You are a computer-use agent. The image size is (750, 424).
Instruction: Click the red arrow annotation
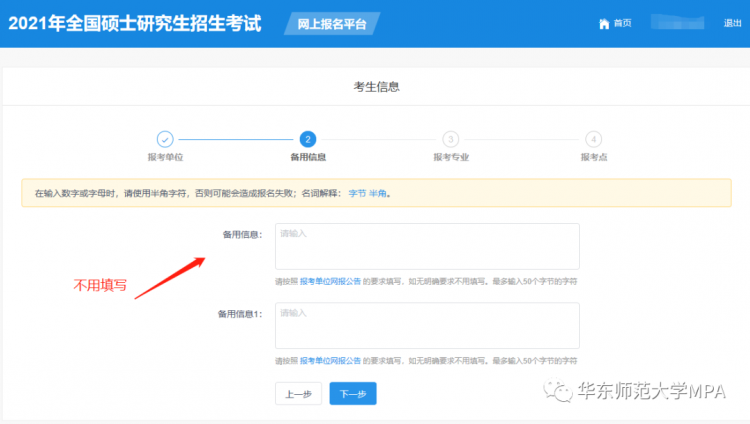point(169,278)
